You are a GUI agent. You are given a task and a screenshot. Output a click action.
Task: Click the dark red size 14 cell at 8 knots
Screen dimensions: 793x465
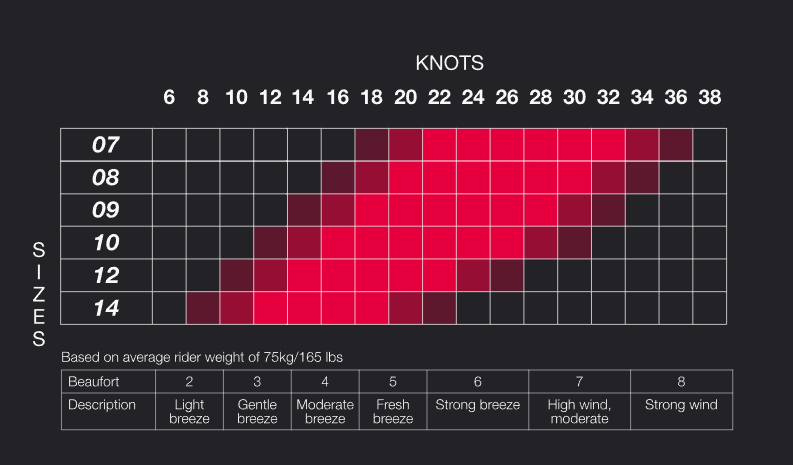pyautogui.click(x=203, y=308)
